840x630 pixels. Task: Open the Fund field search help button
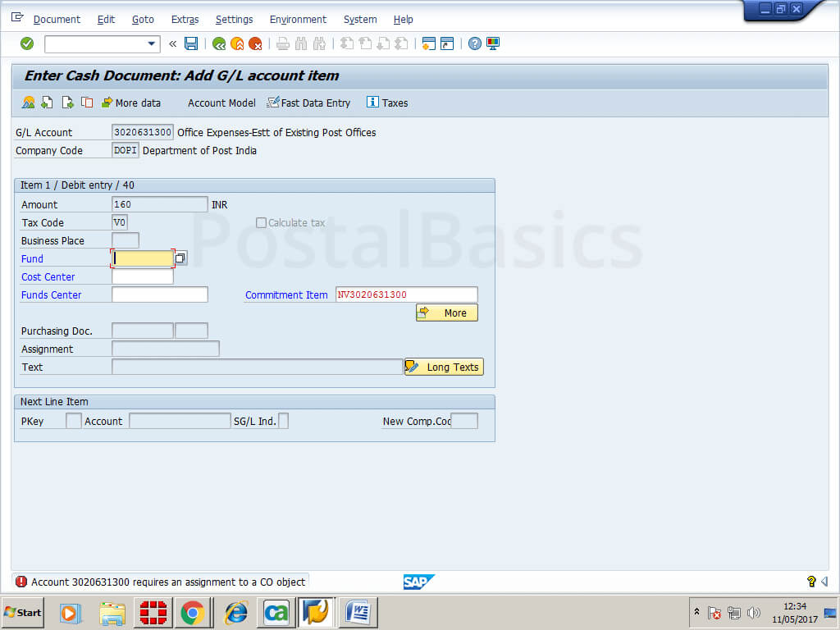click(x=180, y=258)
